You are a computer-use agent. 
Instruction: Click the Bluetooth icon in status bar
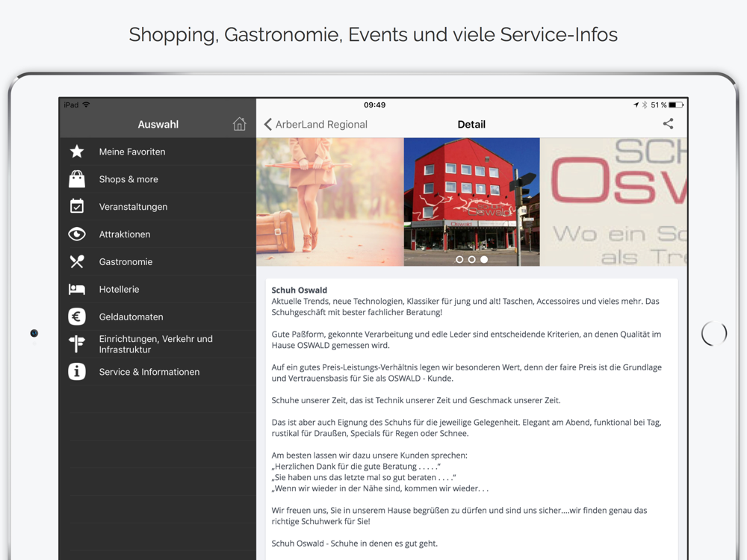coord(645,105)
